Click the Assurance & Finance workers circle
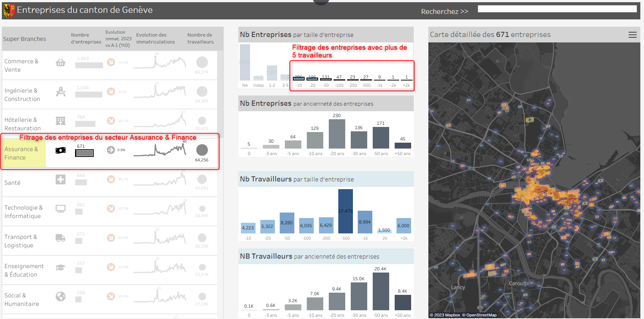 click(202, 150)
